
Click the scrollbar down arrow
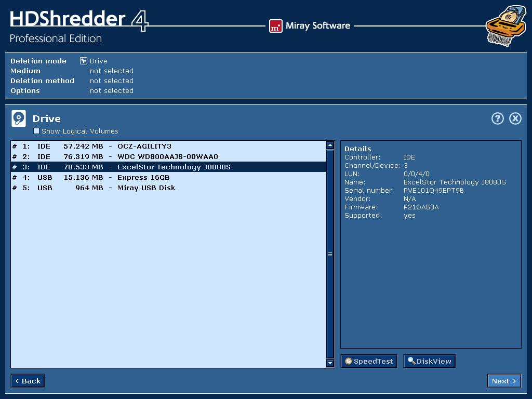click(330, 364)
